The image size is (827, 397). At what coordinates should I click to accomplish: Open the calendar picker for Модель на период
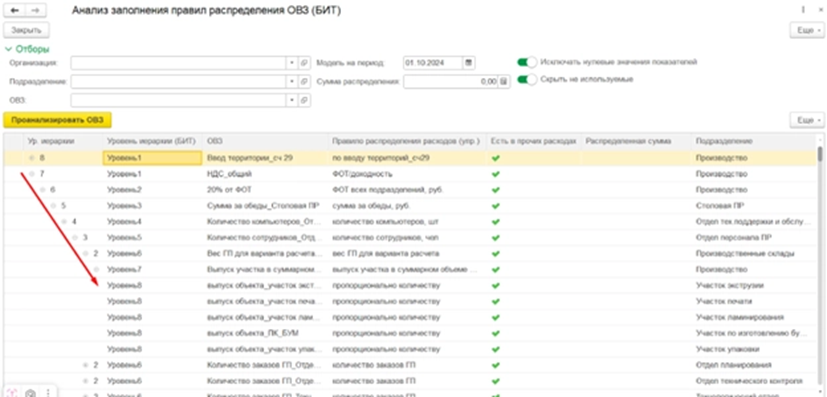coord(468,63)
